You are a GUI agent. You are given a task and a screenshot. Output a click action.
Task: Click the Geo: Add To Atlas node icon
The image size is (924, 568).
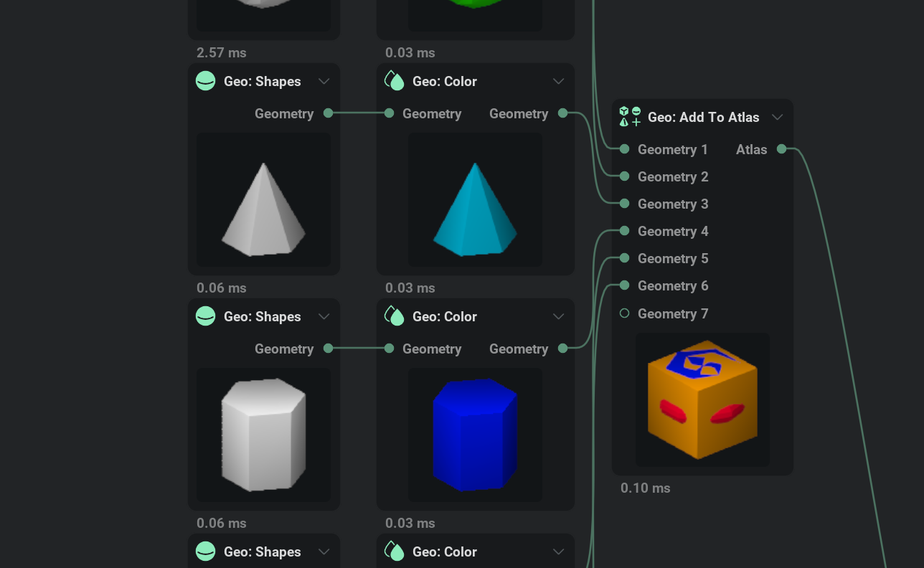[630, 117]
